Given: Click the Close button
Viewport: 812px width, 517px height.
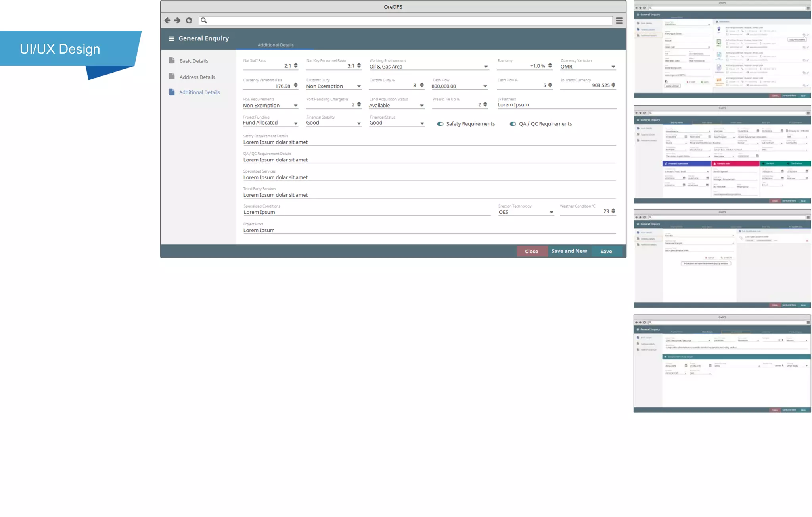Looking at the screenshot, I should (531, 251).
